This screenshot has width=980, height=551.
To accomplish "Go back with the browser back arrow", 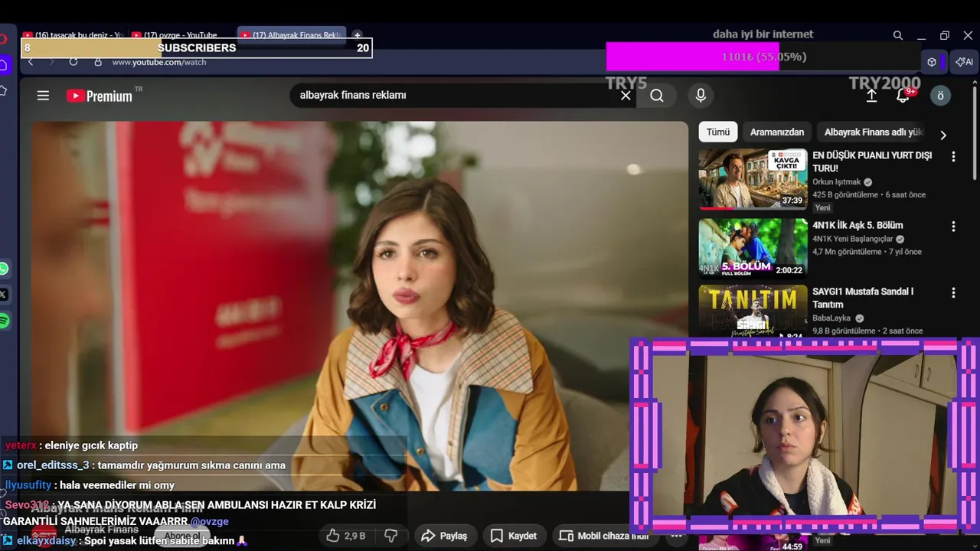I will (31, 62).
